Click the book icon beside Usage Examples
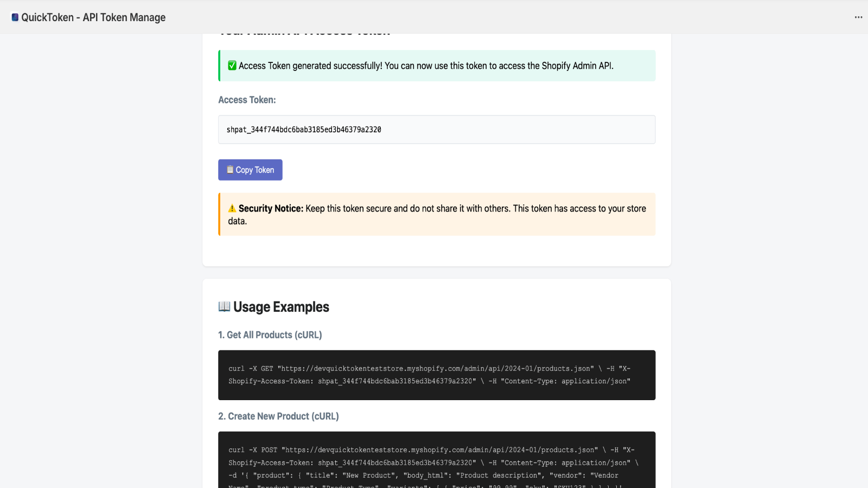 [x=223, y=306]
